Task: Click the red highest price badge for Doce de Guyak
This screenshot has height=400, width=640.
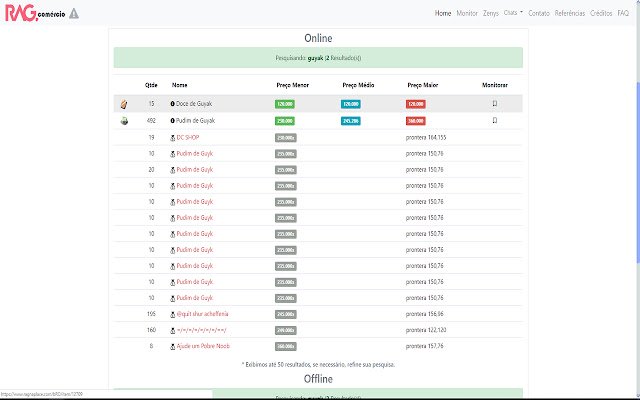Action: [416, 104]
